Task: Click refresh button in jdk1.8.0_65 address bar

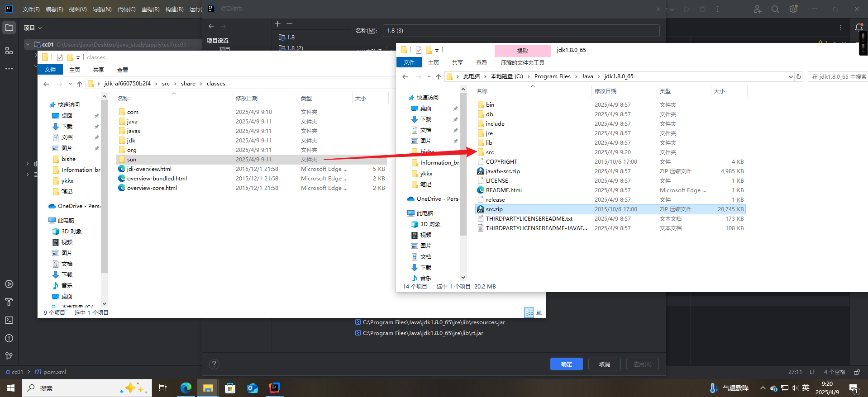Action: click(x=799, y=76)
